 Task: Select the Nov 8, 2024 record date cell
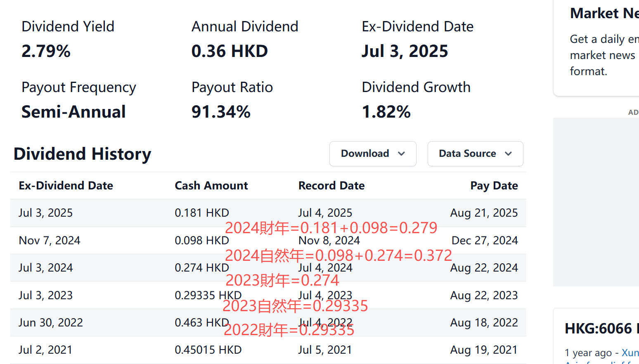pos(329,241)
